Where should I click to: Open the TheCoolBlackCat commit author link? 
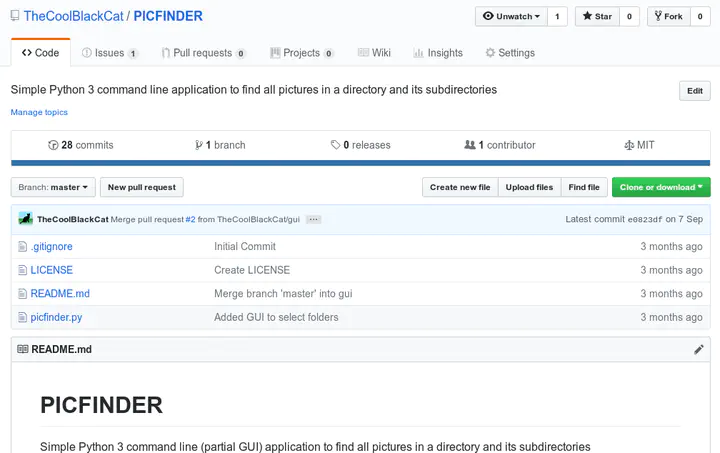(73, 219)
